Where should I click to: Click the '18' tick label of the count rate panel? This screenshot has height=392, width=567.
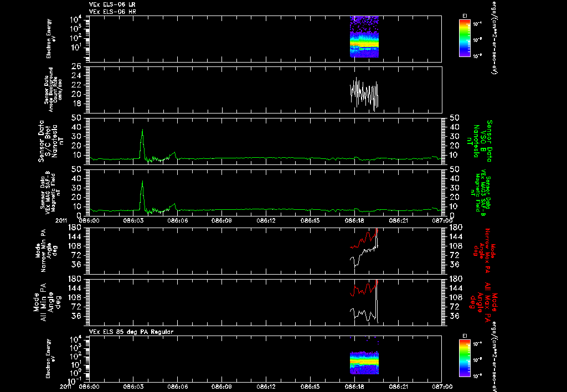coord(76,104)
